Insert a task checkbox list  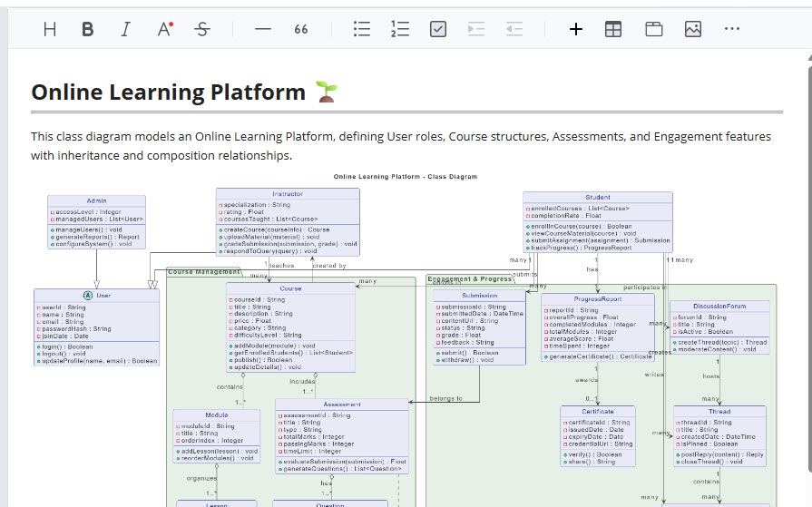[438, 29]
